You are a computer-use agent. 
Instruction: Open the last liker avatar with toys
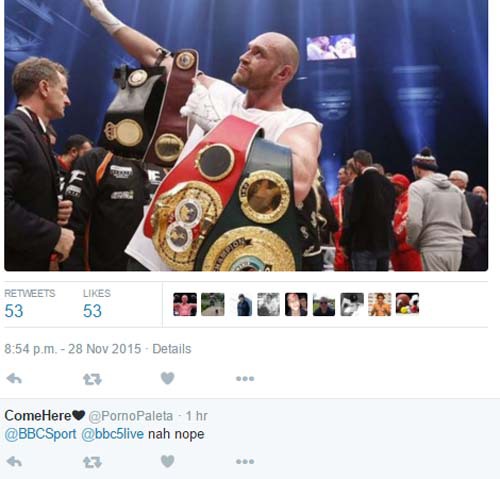pos(407,304)
